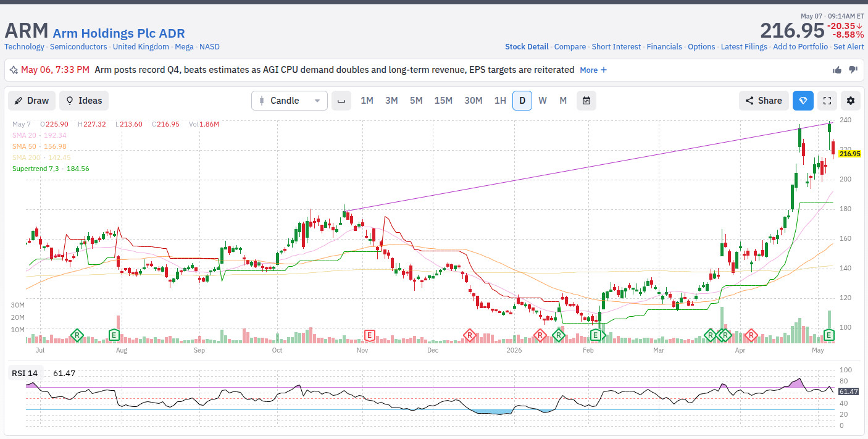Open Latest Filings

pos(744,47)
